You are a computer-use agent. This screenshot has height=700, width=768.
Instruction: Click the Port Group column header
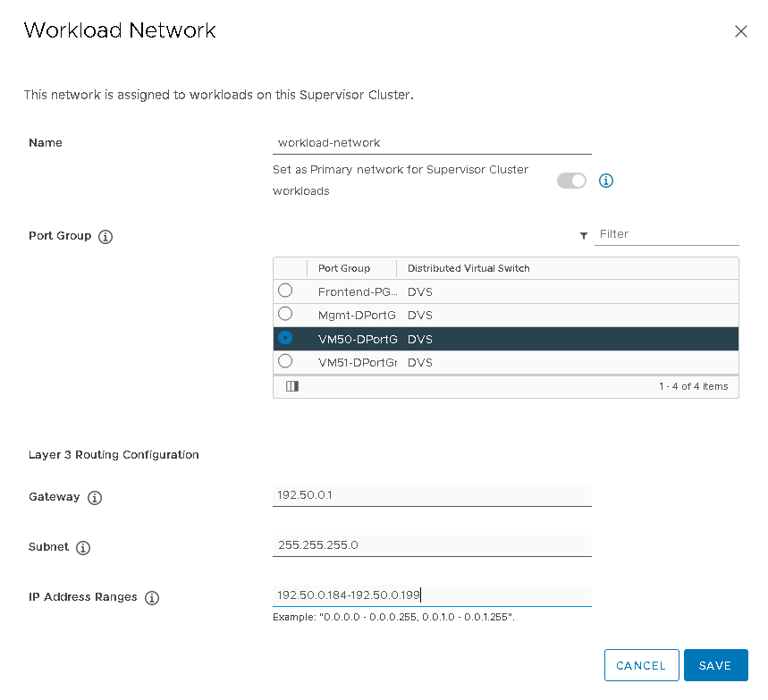pyautogui.click(x=344, y=268)
